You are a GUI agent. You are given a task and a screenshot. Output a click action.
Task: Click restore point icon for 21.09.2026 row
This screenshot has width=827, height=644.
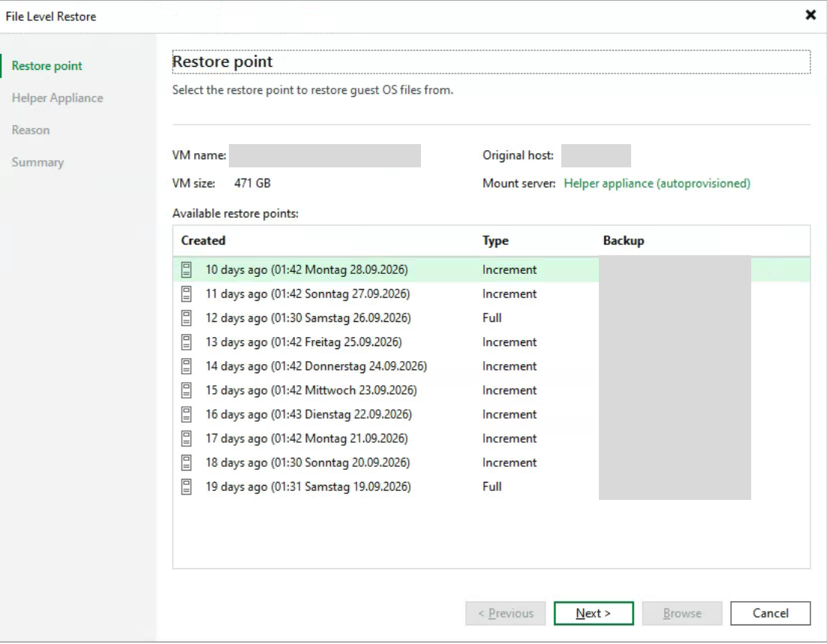[186, 438]
